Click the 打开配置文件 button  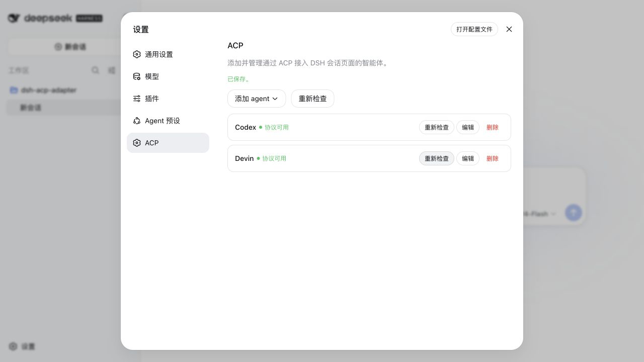pyautogui.click(x=474, y=29)
